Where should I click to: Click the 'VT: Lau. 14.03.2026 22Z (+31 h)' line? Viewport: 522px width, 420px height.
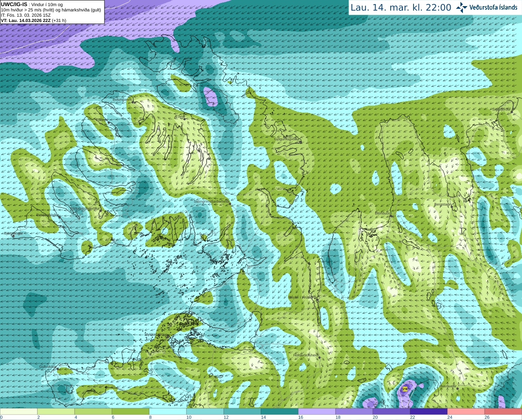point(33,20)
